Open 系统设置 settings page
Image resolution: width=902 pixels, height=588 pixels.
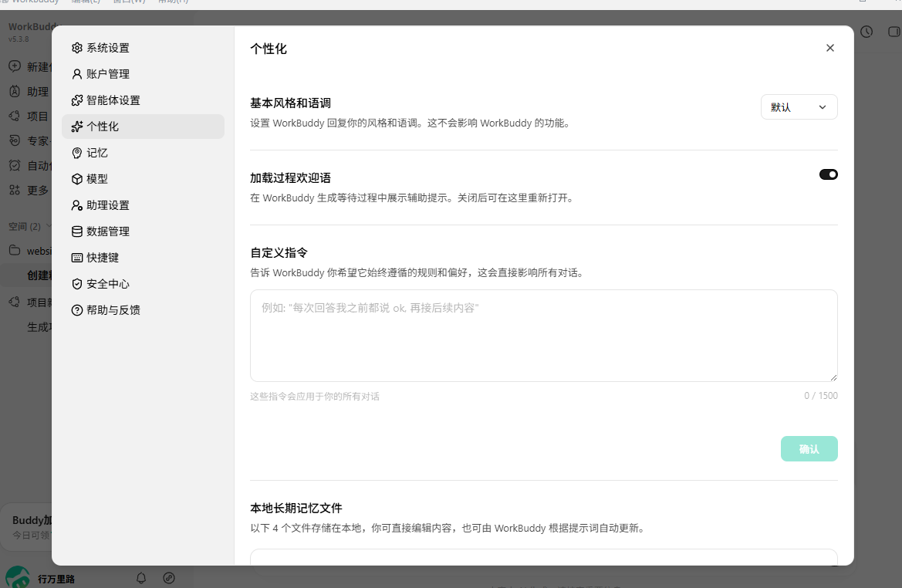(143, 48)
